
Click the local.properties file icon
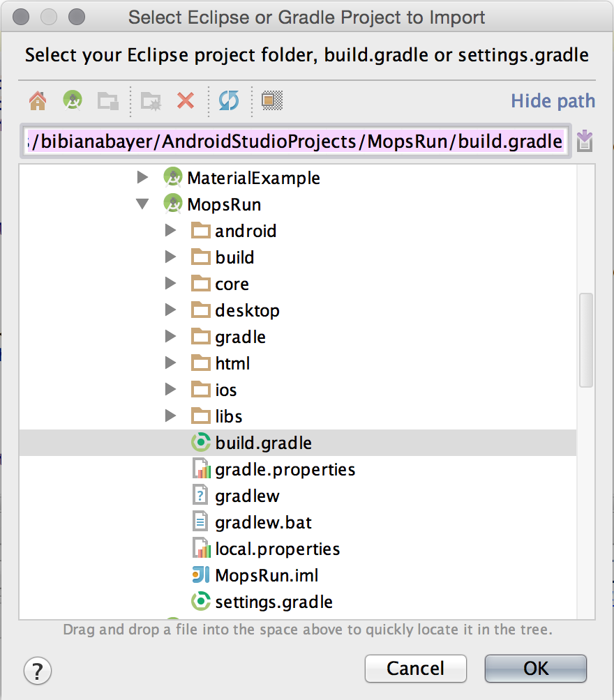click(x=201, y=548)
